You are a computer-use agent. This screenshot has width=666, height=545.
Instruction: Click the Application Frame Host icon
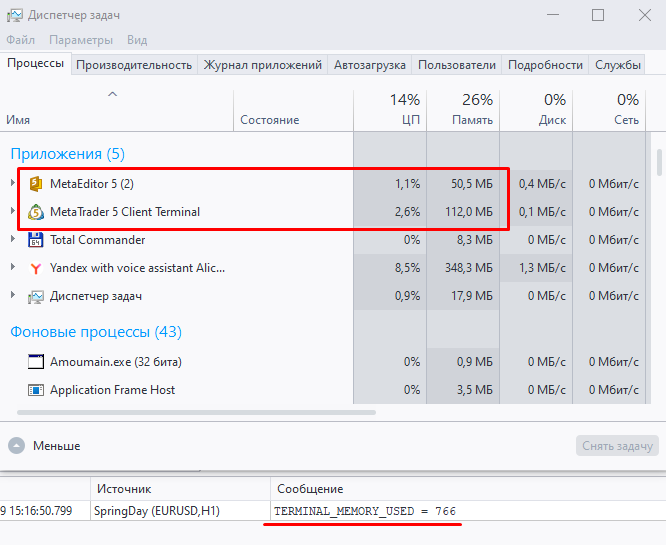[37, 390]
